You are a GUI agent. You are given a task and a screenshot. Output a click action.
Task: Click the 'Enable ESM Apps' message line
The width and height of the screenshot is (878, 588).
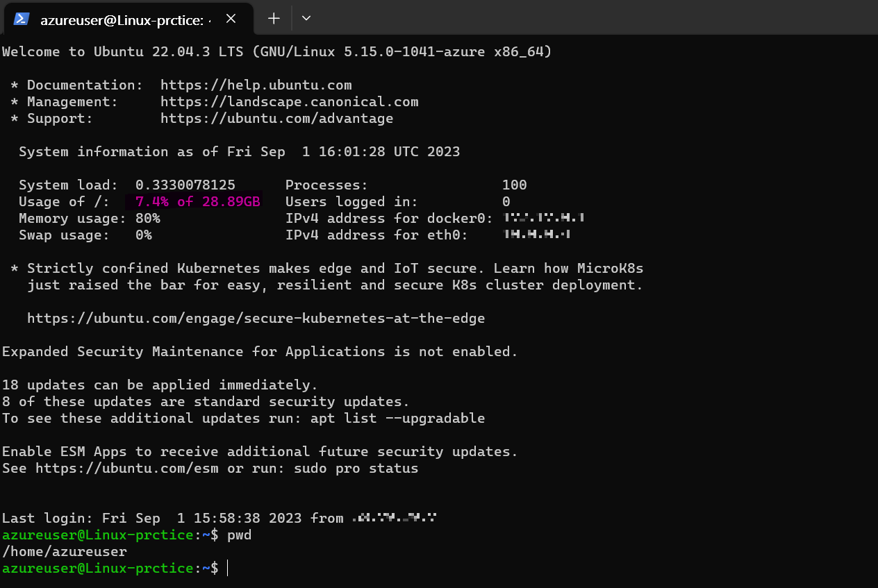tap(260, 452)
